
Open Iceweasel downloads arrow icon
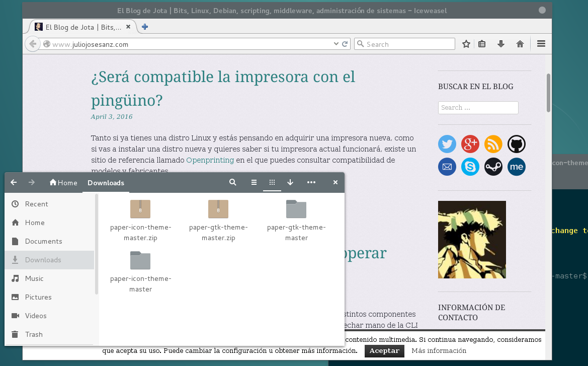[x=500, y=44]
